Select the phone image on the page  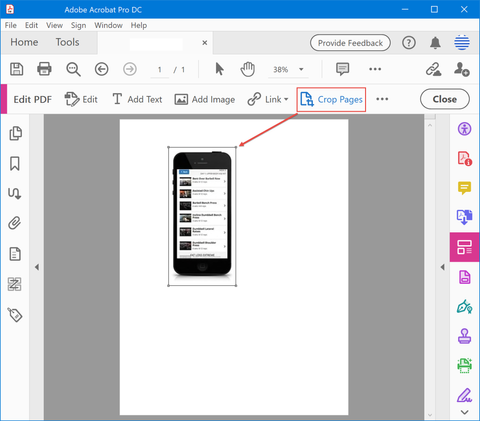point(202,216)
